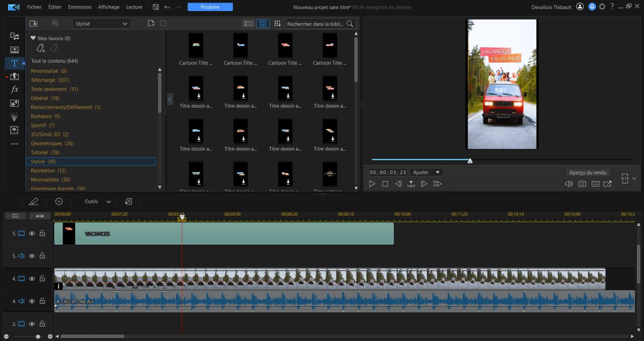Open the Media room in the sidebar
Viewport: 644px width, 341px height.
(x=15, y=36)
